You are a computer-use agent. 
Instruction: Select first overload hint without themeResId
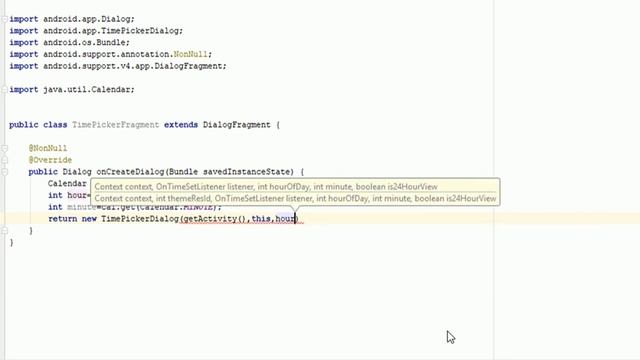tap(266, 187)
